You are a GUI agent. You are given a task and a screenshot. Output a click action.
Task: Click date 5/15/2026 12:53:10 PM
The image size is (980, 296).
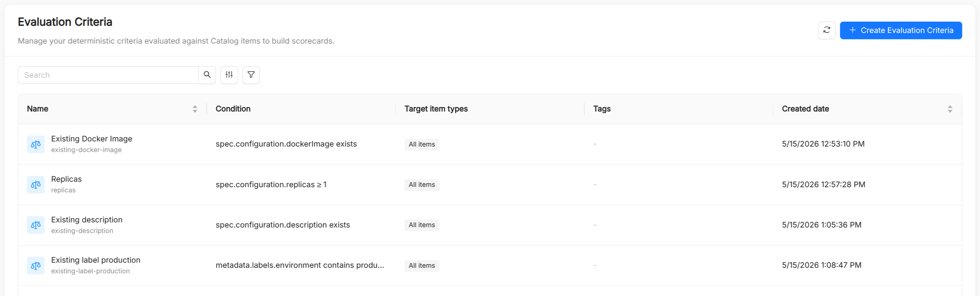point(823,144)
